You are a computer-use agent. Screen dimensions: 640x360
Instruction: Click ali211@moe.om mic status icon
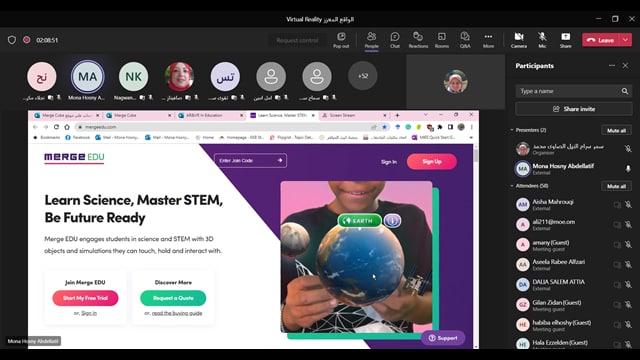tap(628, 224)
